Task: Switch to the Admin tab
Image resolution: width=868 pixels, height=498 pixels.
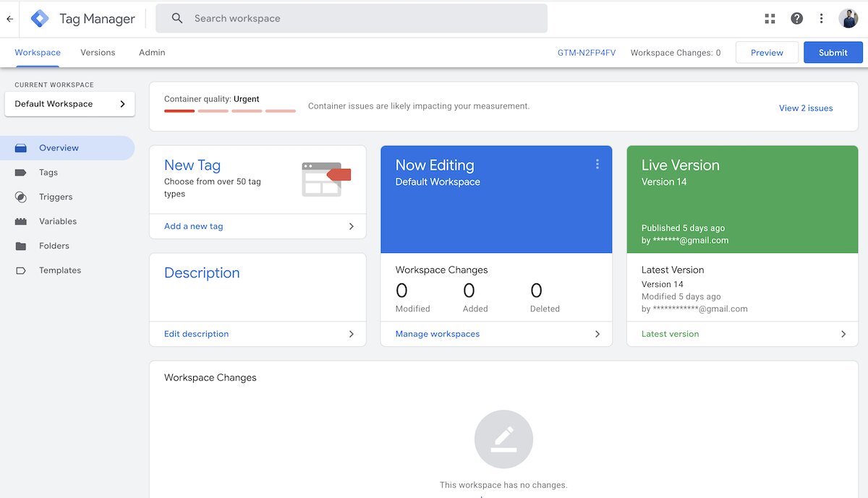Action: (x=152, y=53)
